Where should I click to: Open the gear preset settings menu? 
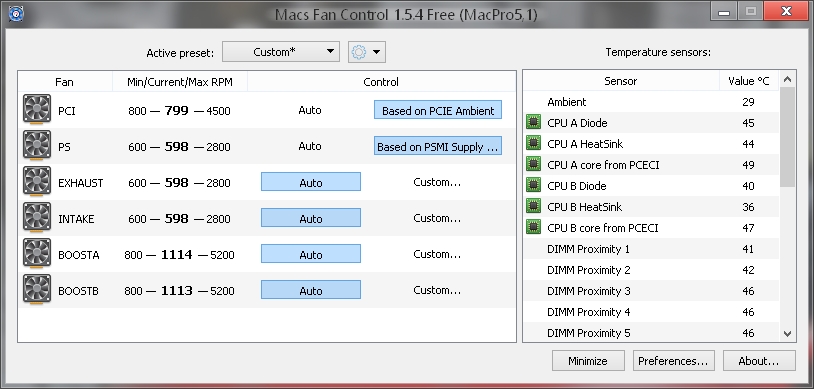(367, 52)
